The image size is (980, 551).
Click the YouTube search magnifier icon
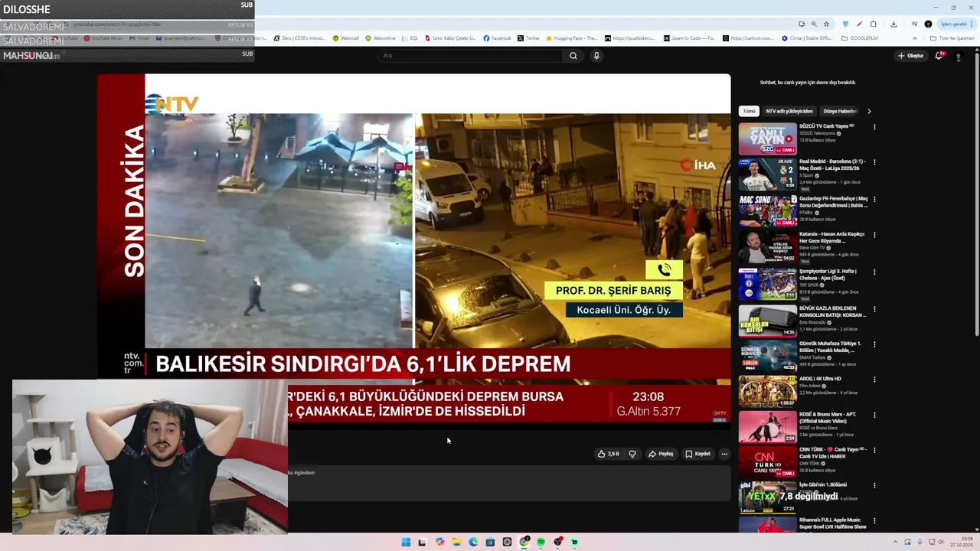573,56
